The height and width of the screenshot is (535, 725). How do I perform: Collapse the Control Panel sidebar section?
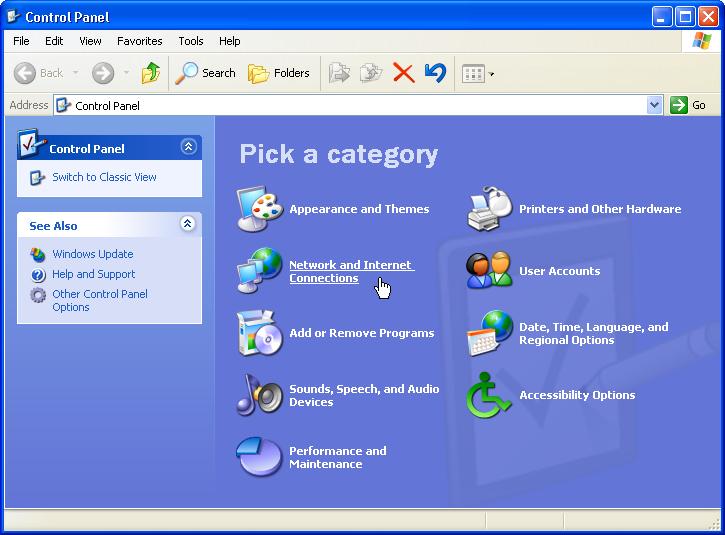(188, 147)
